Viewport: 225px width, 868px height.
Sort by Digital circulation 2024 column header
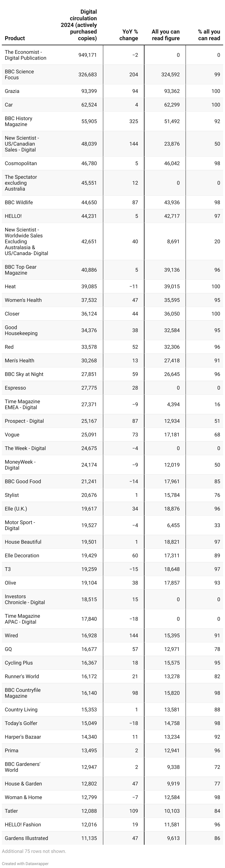[79, 25]
